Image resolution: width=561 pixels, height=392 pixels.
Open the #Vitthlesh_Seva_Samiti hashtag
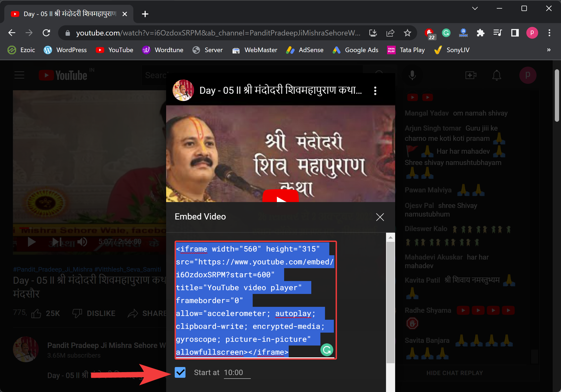click(x=128, y=269)
